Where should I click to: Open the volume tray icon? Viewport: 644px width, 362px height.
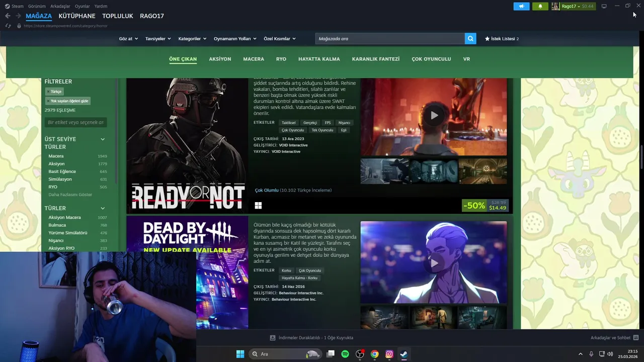pos(611,354)
